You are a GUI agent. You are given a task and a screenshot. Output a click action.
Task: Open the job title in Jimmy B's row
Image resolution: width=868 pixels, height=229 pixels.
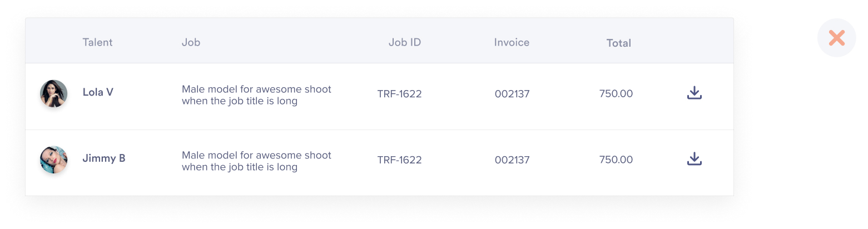(x=256, y=161)
